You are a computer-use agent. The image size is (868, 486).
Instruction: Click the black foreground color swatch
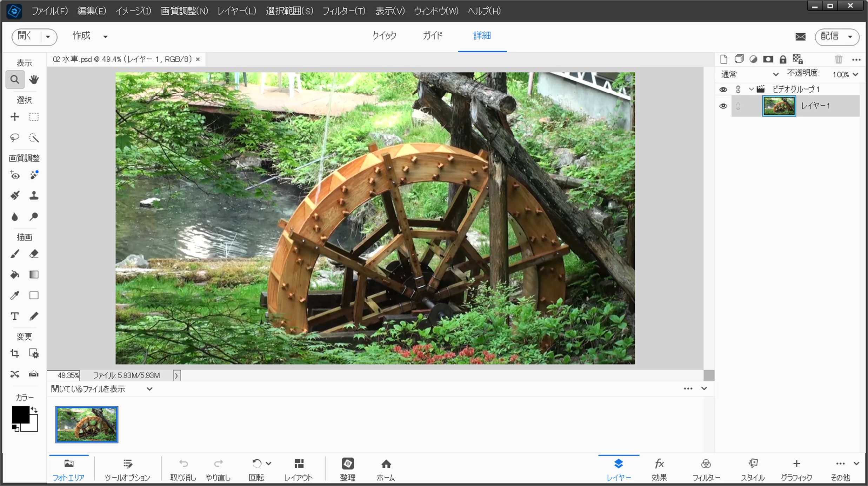pos(20,415)
